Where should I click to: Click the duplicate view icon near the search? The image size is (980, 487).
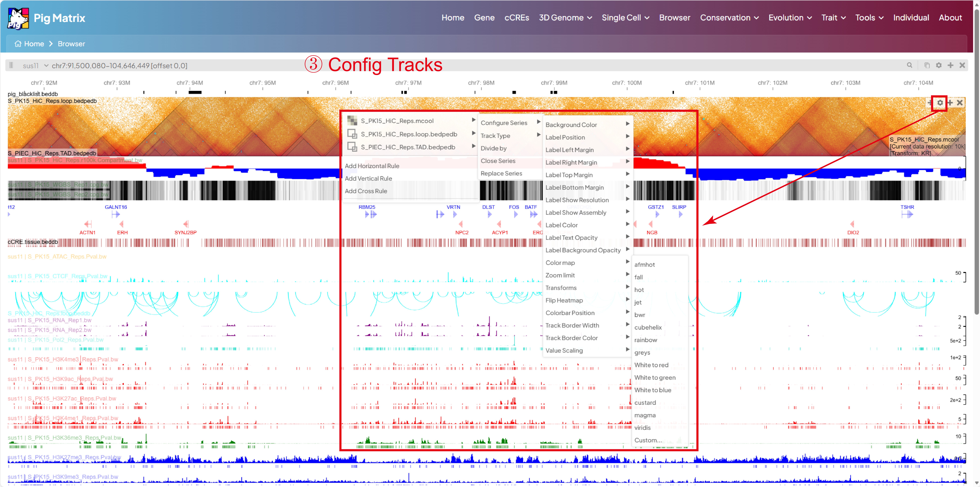coord(927,65)
